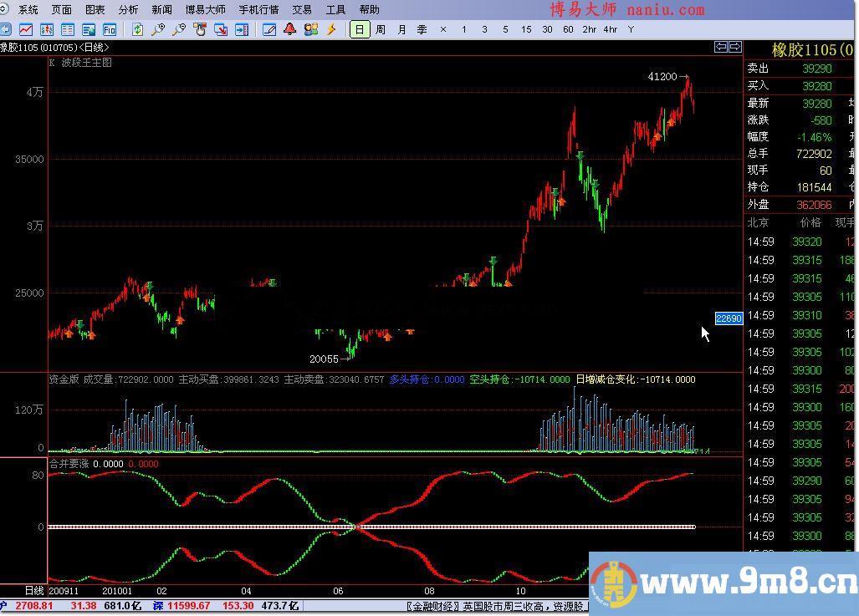
Task: Open the 工具 menu
Action: (335, 10)
